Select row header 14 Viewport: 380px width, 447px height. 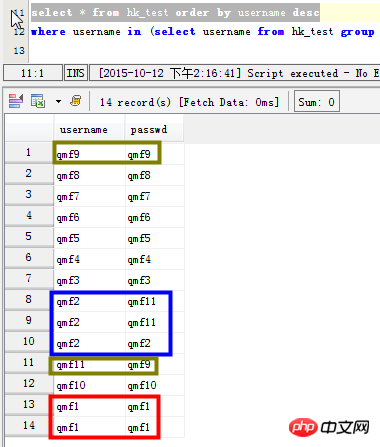29,426
